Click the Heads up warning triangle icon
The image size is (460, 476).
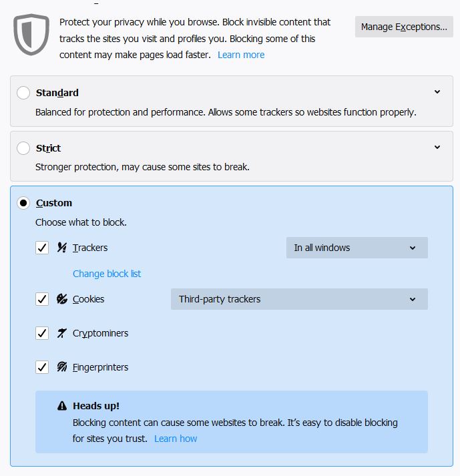point(62,406)
